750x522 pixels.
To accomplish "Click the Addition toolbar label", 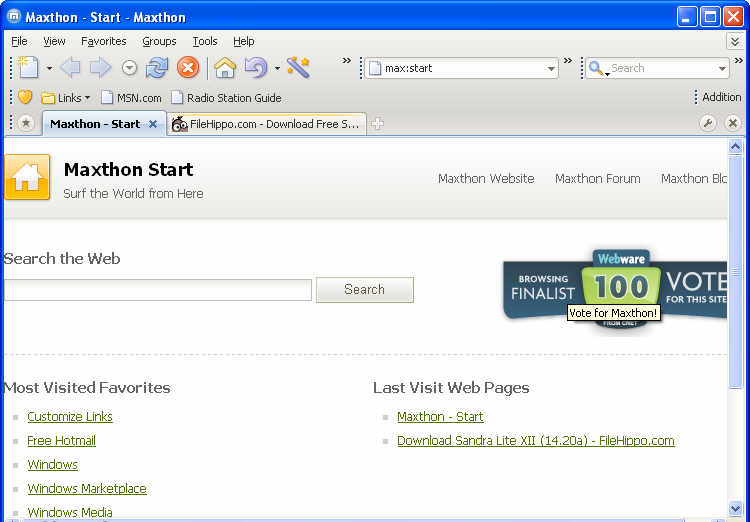I will pos(721,97).
